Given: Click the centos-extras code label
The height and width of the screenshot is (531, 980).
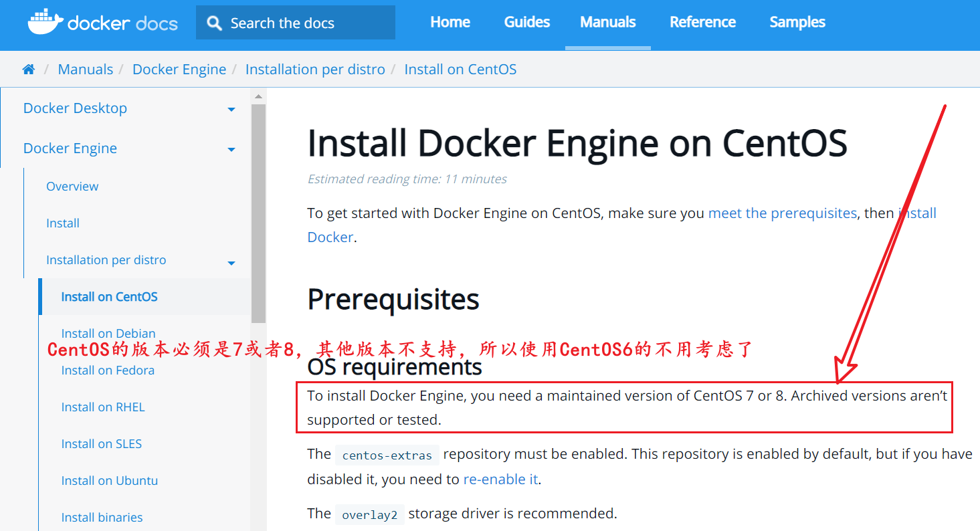Looking at the screenshot, I should pyautogui.click(x=387, y=455).
